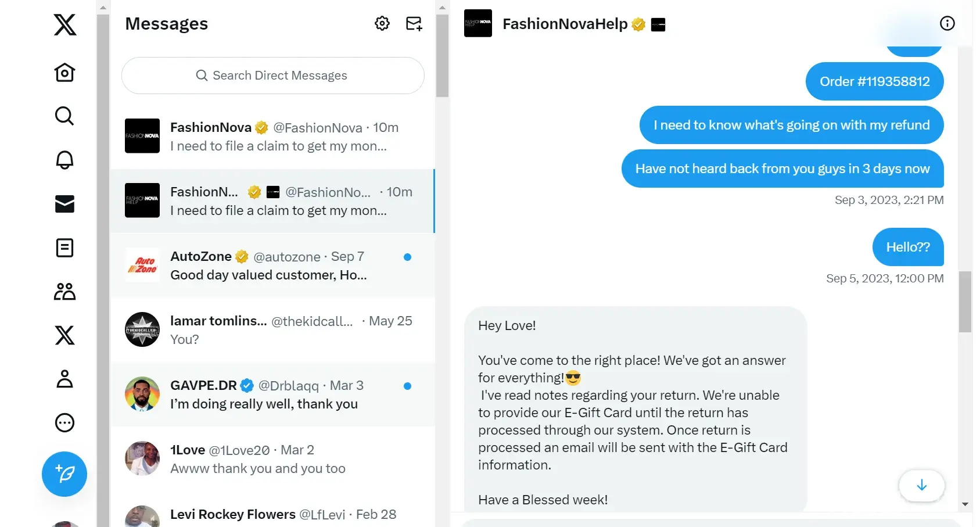Click the compose Post feather button

pos(64,474)
